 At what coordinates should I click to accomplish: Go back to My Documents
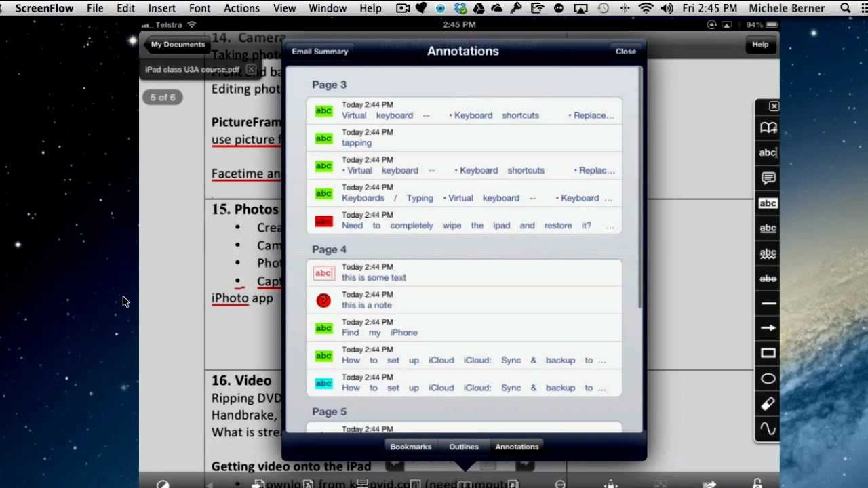[x=176, y=45]
